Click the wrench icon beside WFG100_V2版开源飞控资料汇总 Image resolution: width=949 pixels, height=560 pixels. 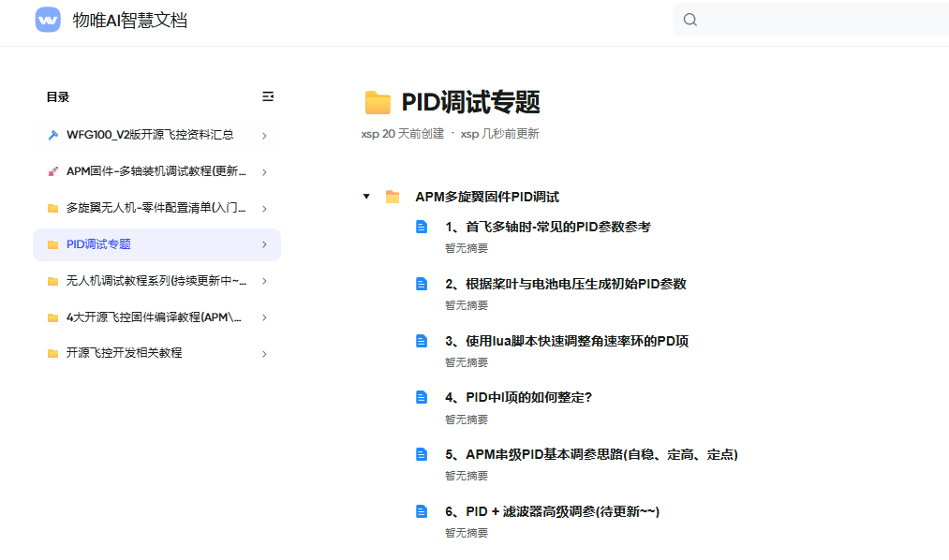(52, 135)
